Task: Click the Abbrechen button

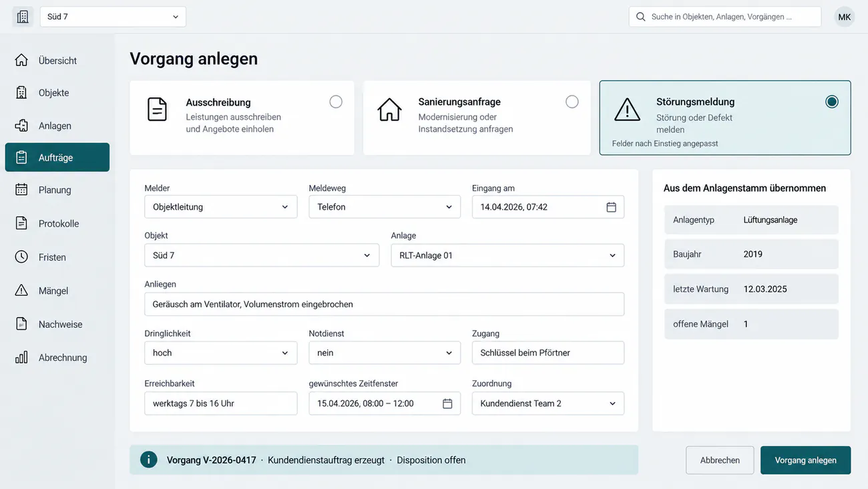Action: point(720,460)
